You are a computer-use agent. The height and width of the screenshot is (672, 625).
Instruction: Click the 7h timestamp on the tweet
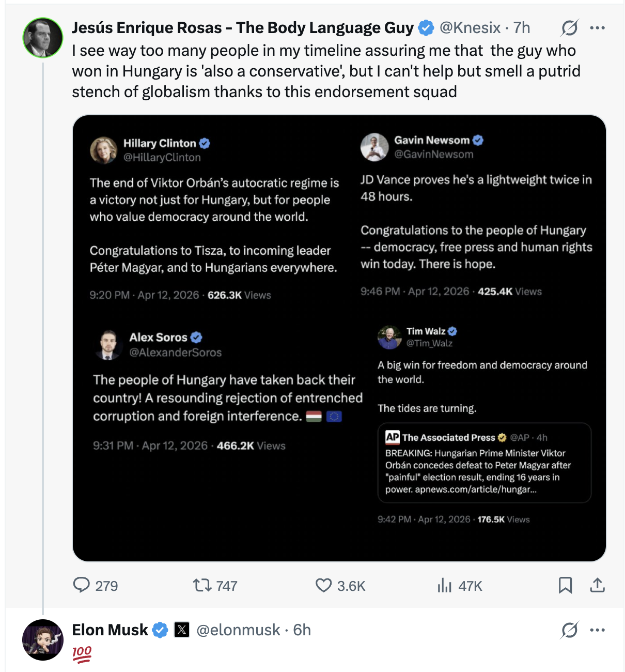522,28
